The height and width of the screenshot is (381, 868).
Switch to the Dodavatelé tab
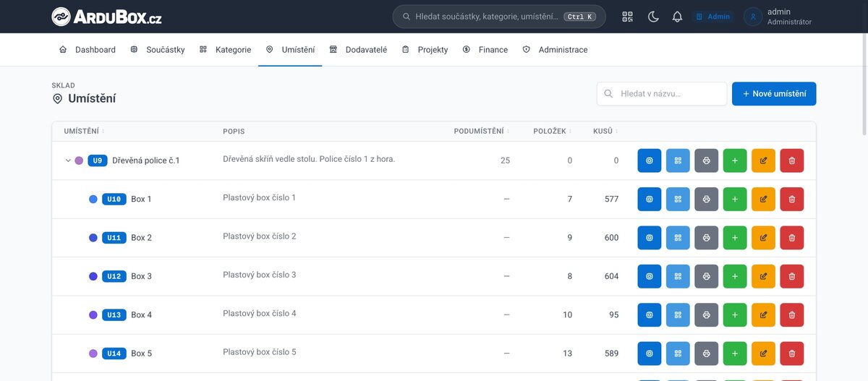coord(358,50)
